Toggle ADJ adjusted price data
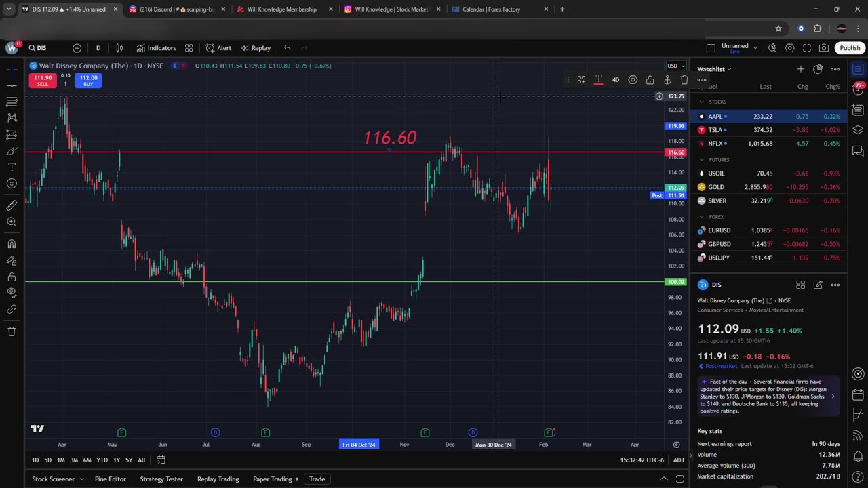This screenshot has height=488, width=868. coord(678,460)
